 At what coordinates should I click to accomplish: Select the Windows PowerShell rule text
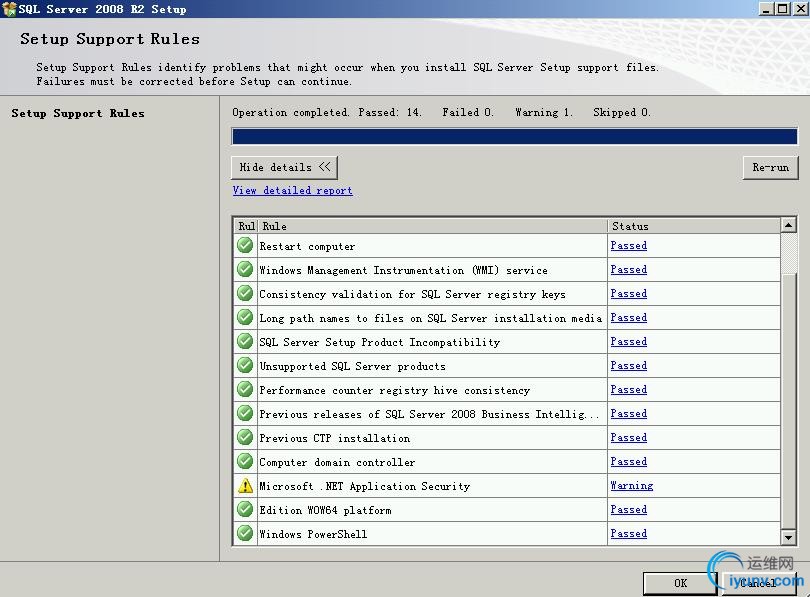313,534
